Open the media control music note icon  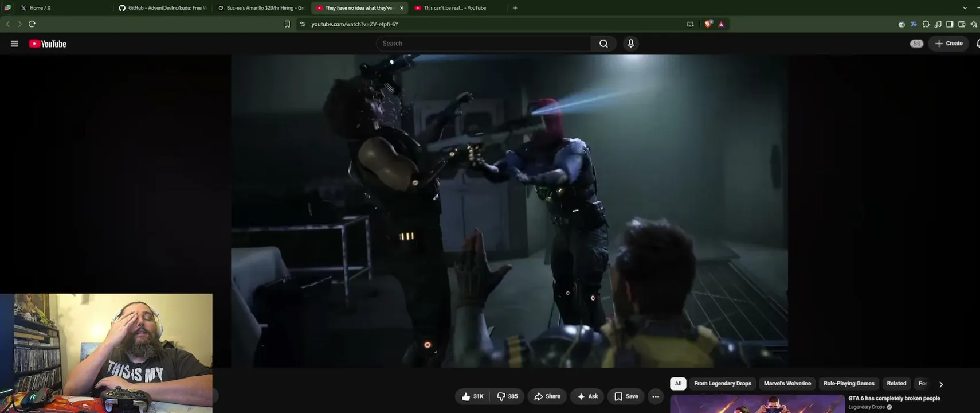[x=938, y=24]
